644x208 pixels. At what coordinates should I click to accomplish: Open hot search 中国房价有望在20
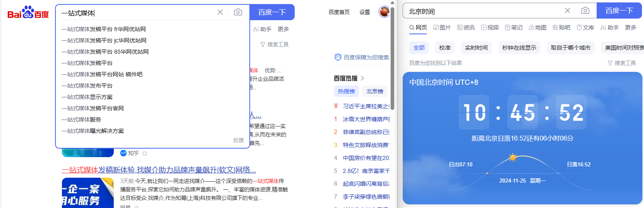pos(366,158)
